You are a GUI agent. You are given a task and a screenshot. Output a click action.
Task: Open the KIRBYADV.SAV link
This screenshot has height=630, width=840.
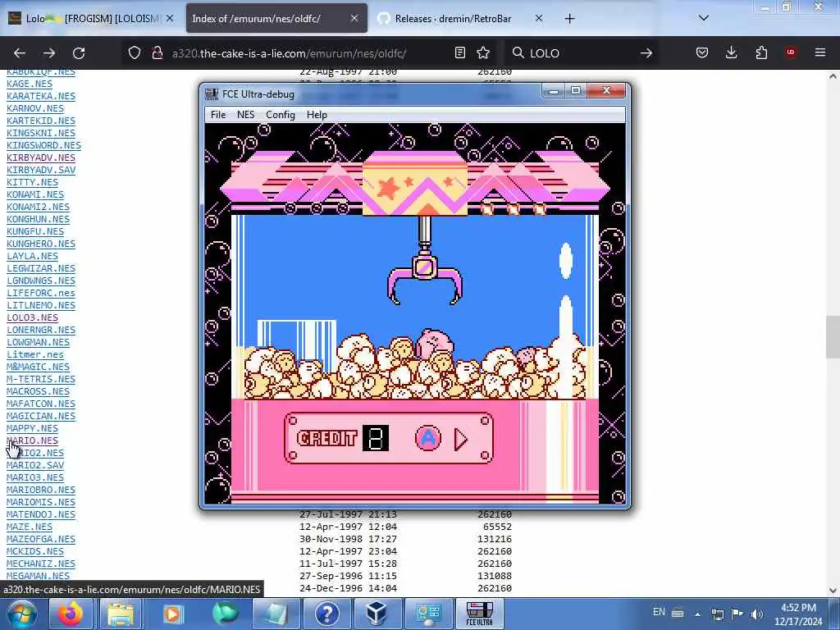41,170
